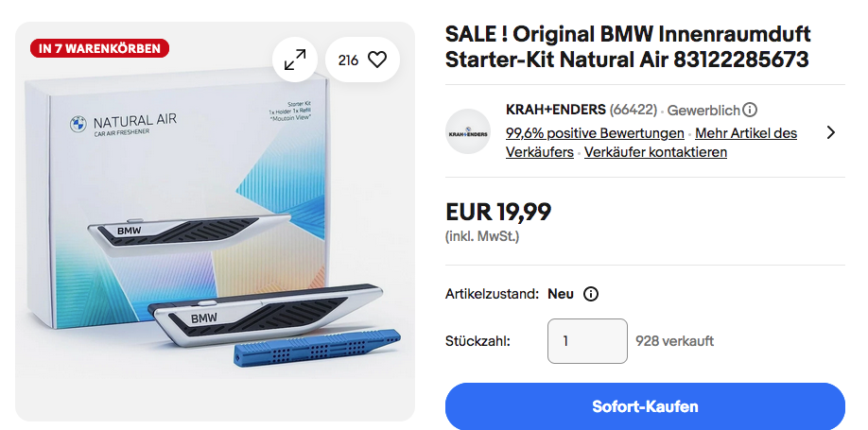Click the BMW Innenraumduft listing title

click(628, 47)
